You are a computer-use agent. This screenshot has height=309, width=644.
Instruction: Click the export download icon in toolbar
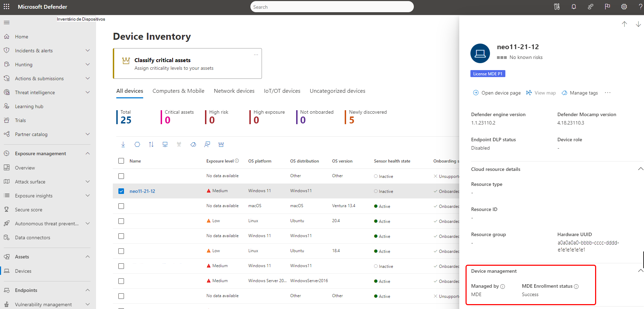123,144
